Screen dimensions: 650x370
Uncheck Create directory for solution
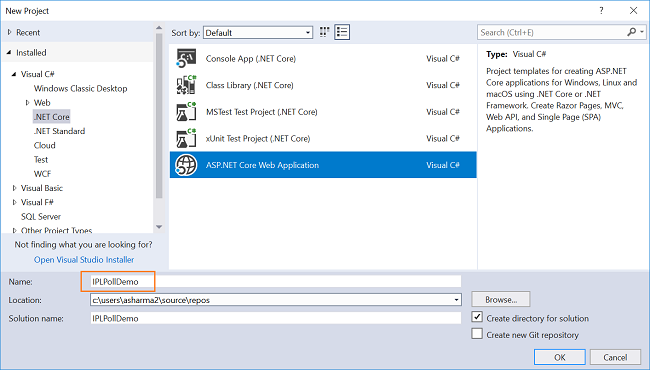477,317
